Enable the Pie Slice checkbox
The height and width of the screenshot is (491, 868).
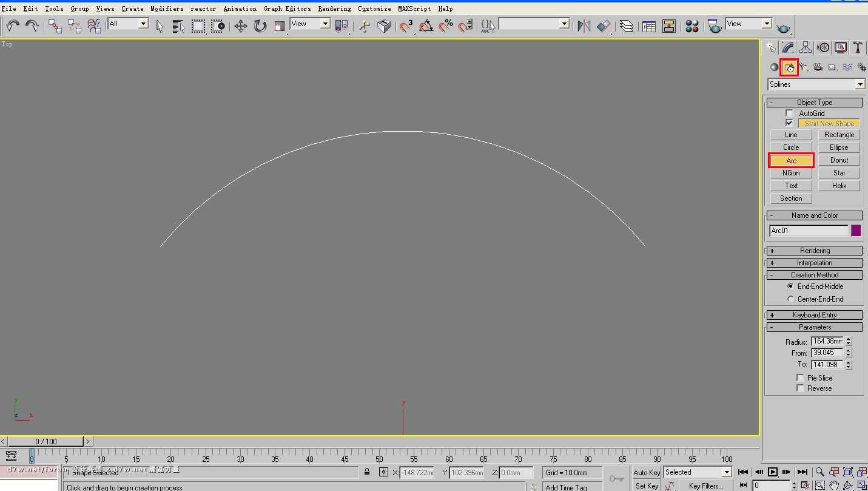(x=800, y=378)
